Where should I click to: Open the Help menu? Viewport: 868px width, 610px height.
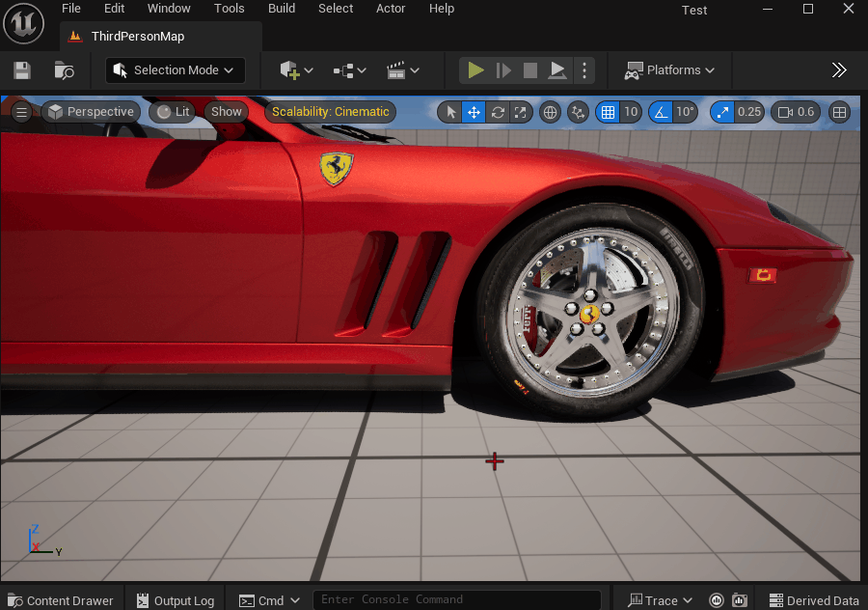click(442, 9)
